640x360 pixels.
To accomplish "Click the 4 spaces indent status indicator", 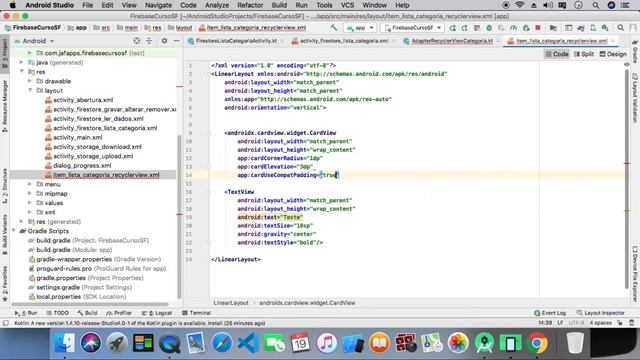I will coord(600,323).
